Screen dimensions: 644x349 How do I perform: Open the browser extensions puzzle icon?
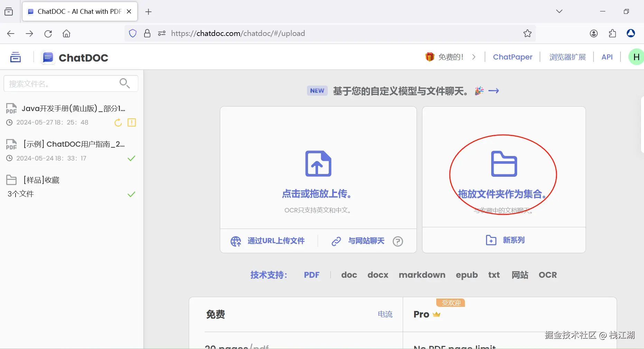pos(612,33)
